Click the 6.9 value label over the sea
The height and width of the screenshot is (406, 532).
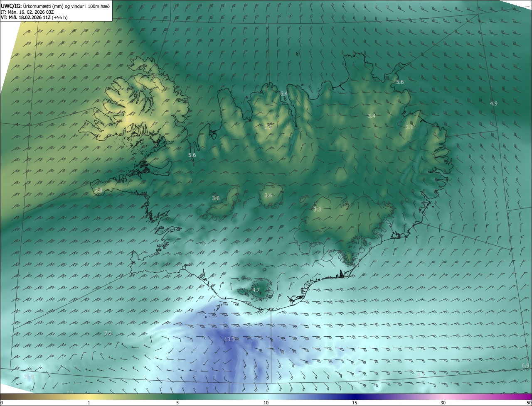pos(525,366)
